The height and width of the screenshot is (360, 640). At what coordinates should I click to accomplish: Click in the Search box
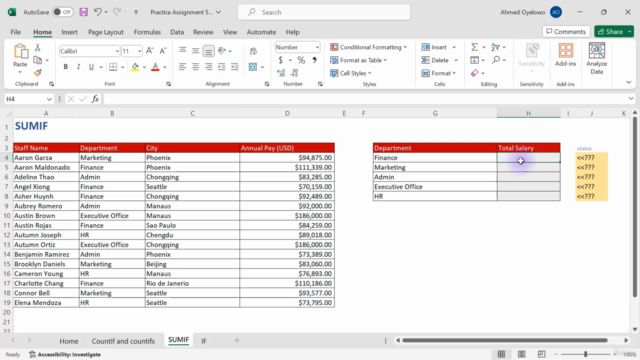click(x=324, y=12)
